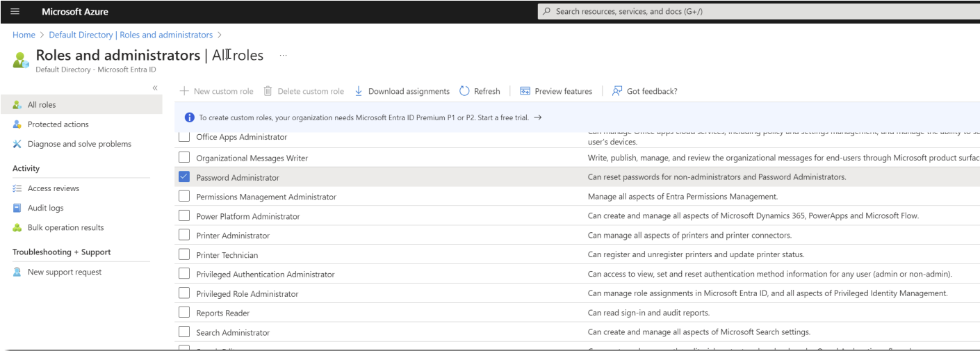Check the Printer Technician checkbox
Viewport: 980px width, 351px height.
(184, 255)
